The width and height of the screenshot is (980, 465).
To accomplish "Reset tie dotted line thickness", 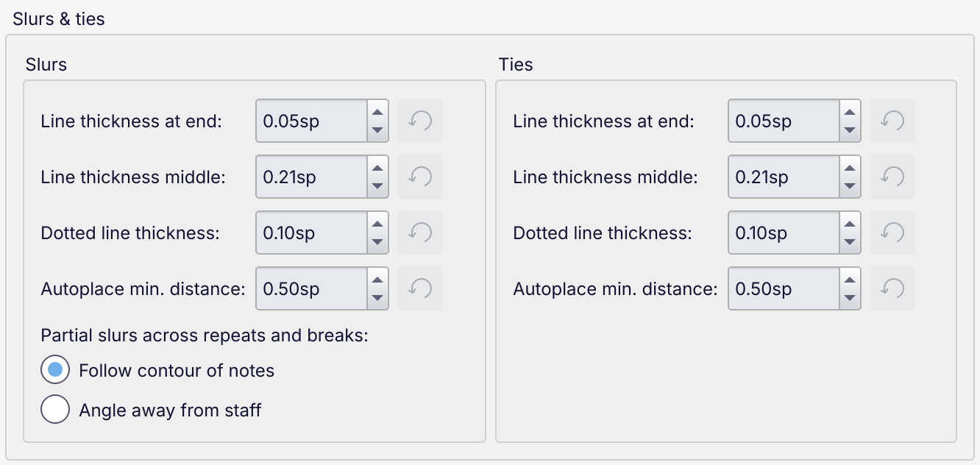I will tap(892, 232).
